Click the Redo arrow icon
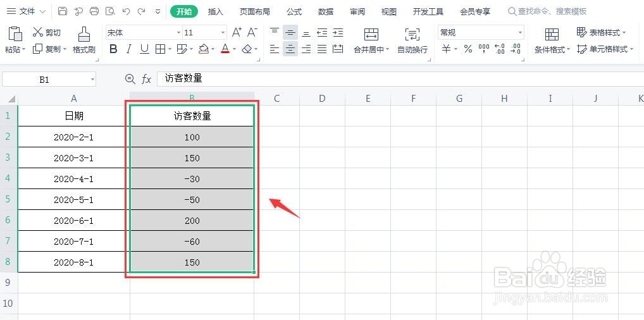644x320 pixels. coord(141,11)
